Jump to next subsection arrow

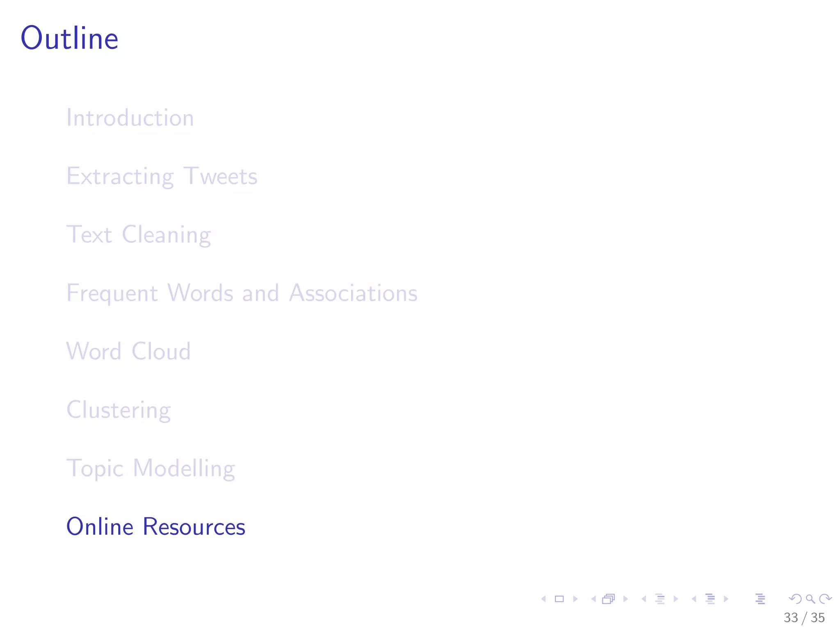(x=676, y=599)
